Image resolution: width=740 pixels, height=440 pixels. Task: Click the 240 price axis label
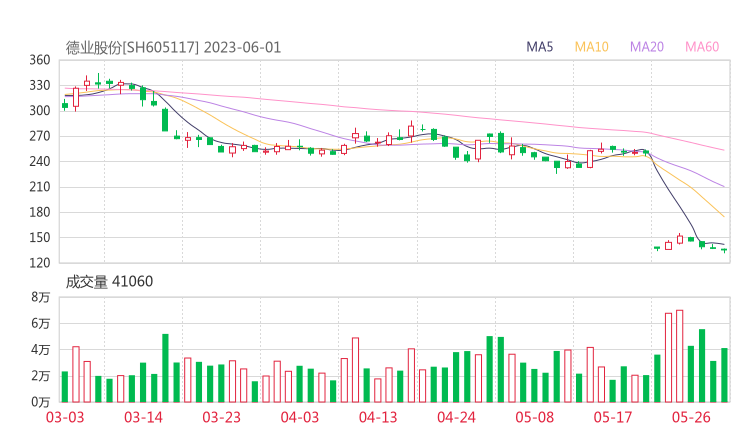pyautogui.click(x=40, y=161)
